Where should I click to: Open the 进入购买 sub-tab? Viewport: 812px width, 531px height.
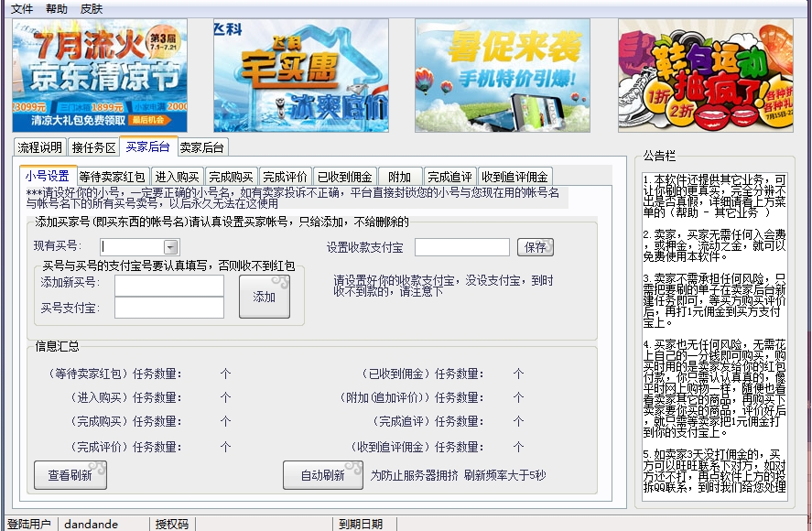177,177
